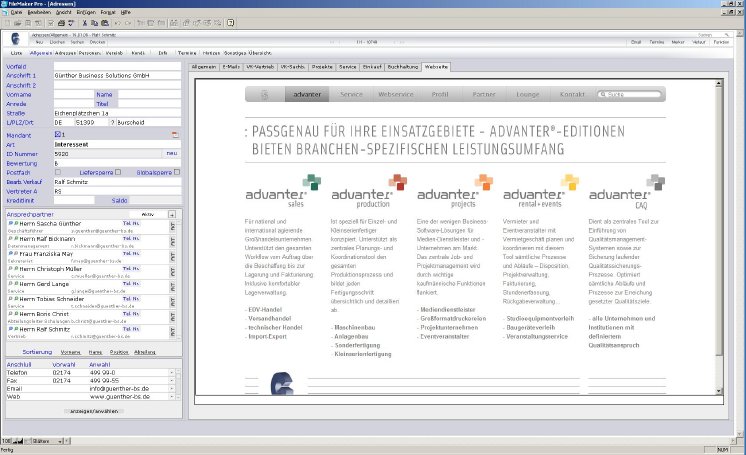Click Kontakt in the advanter website nav

point(572,95)
